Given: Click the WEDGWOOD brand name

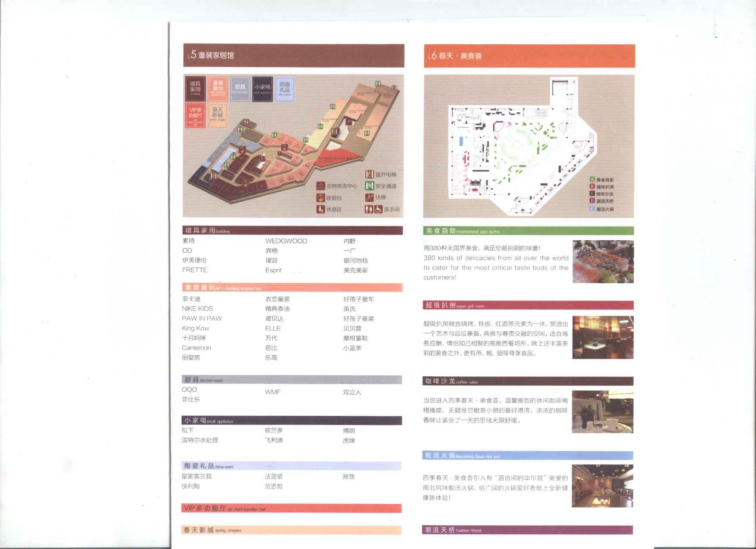Looking at the screenshot, I should coord(286,241).
